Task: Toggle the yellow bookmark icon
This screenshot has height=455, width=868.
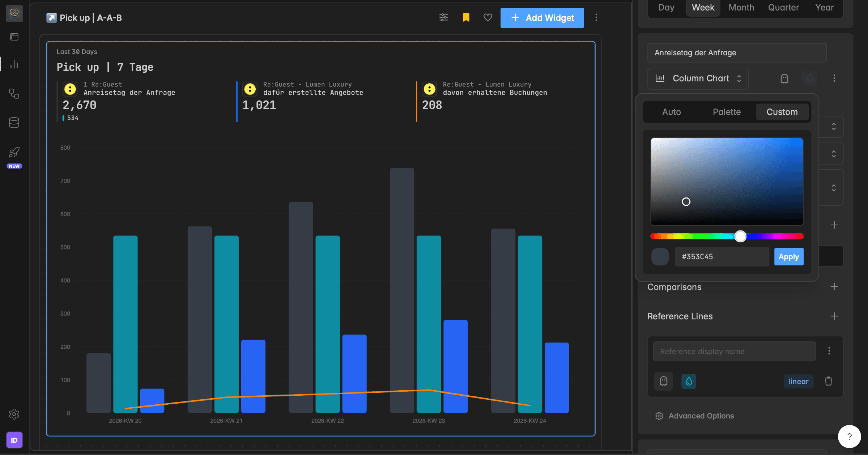Action: click(x=466, y=17)
